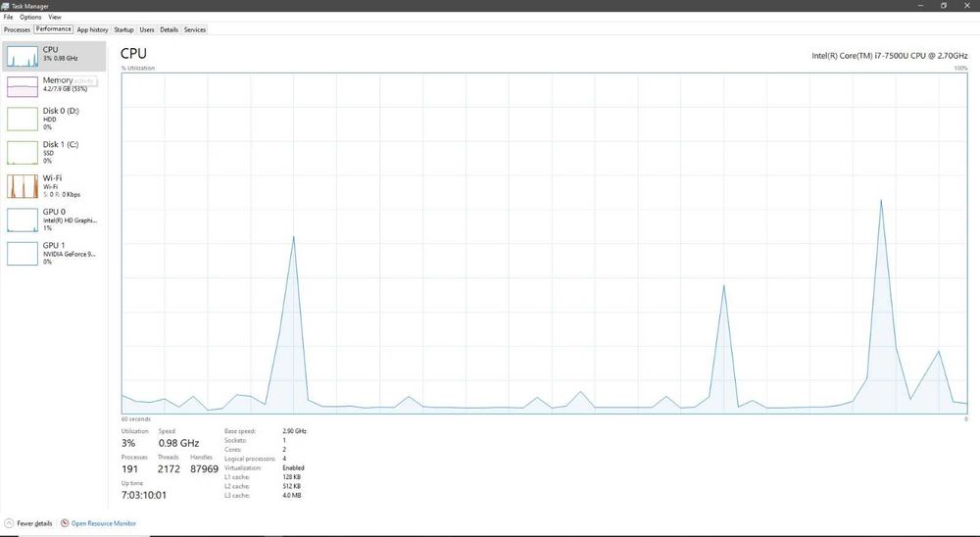Open the Options menu
980x537 pixels.
pos(30,17)
